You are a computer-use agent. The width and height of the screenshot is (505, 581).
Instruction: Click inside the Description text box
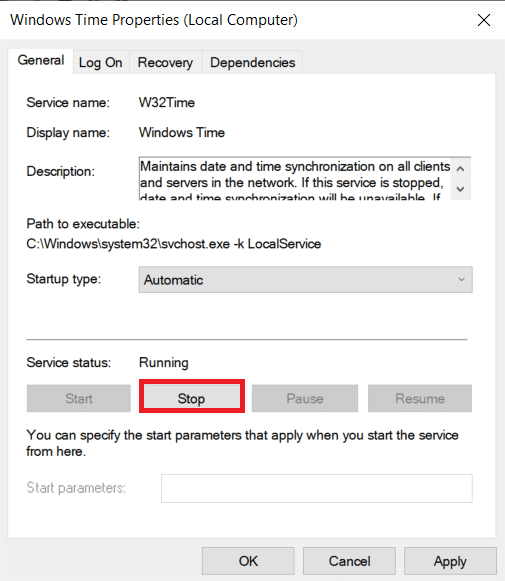tap(295, 179)
